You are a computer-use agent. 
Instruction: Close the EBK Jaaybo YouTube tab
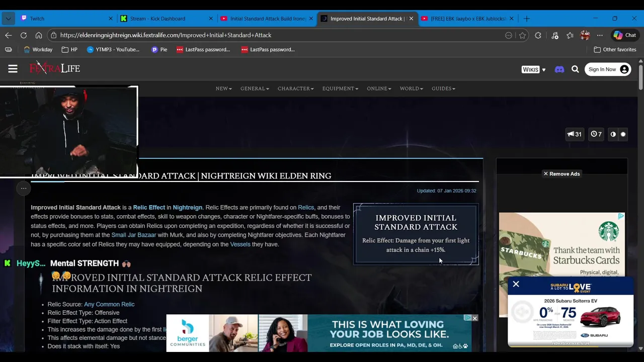click(511, 19)
